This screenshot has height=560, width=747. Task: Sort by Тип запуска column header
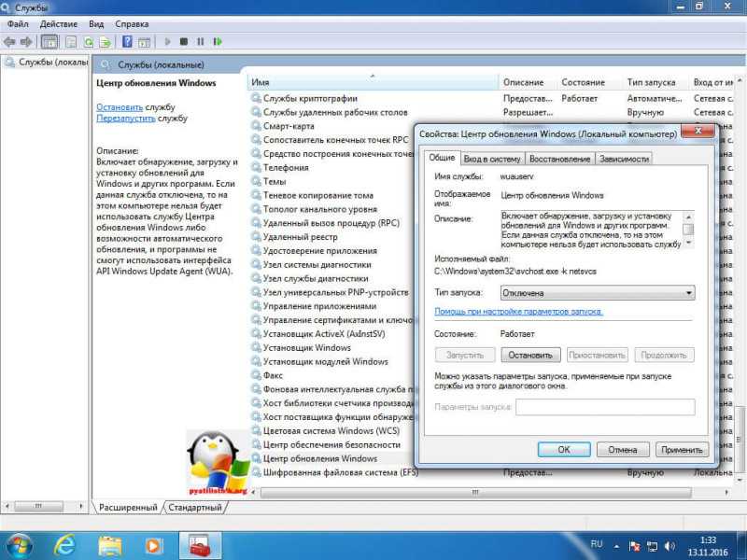(655, 82)
